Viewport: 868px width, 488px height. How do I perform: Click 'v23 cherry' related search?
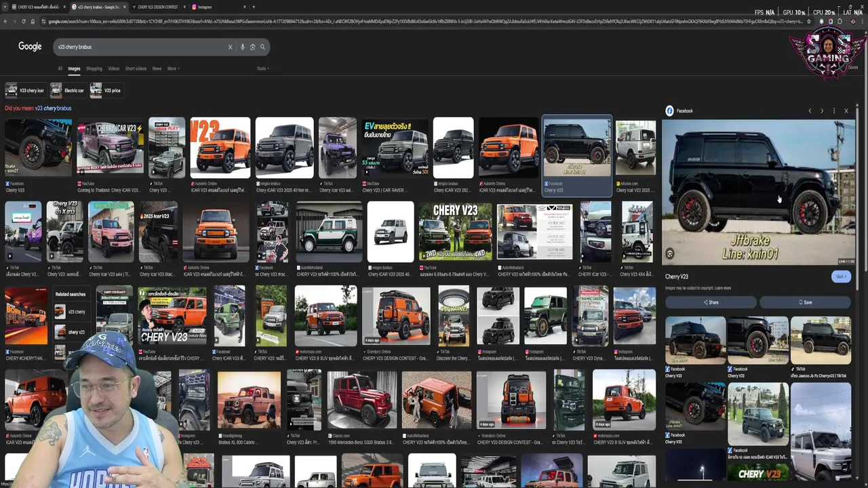pos(72,312)
